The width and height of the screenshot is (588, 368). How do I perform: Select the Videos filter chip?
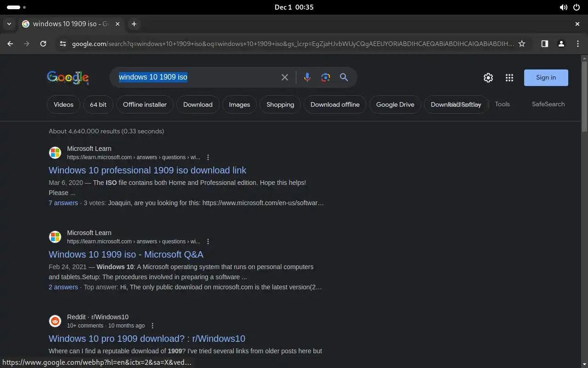[63, 104]
